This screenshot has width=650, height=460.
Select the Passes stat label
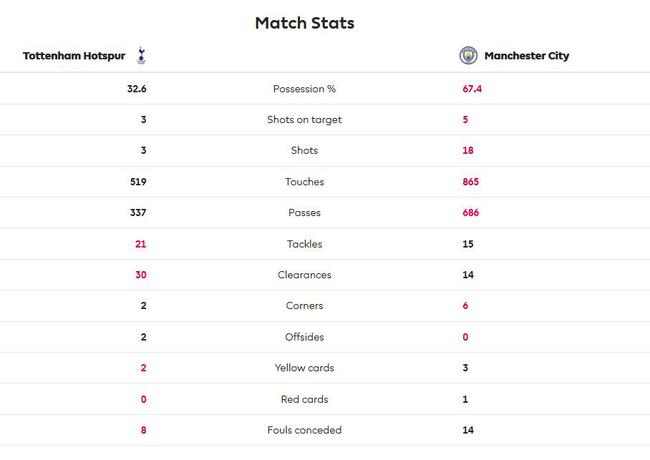[x=304, y=213]
